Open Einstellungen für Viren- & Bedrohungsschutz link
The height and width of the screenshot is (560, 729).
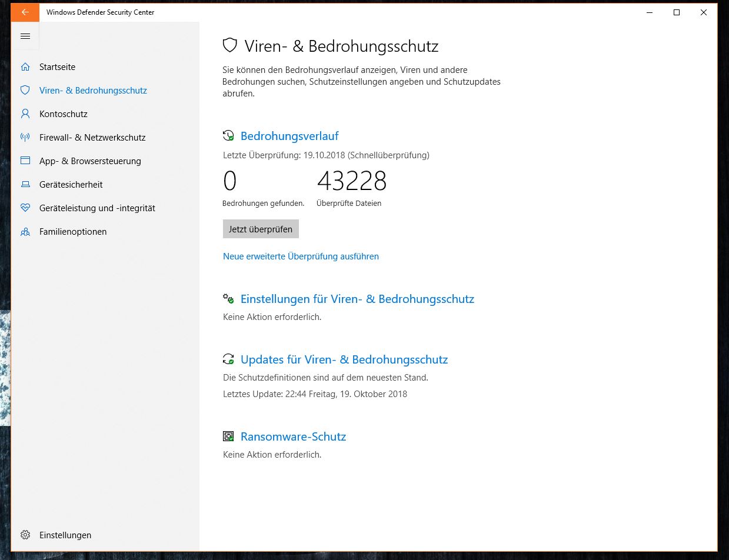pyautogui.click(x=357, y=299)
